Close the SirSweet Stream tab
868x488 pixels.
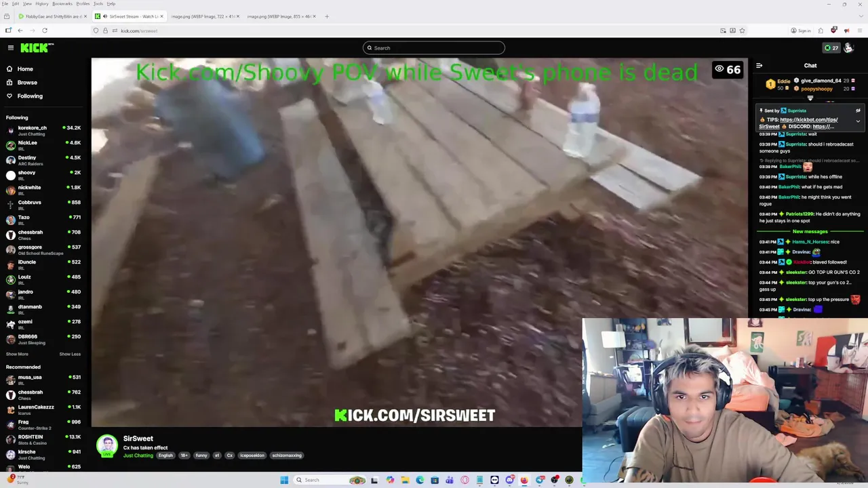161,16
